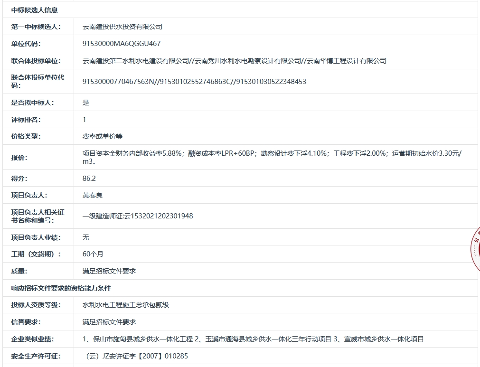Select the duration value '60个月'
The height and width of the screenshot is (367, 480).
(93, 254)
